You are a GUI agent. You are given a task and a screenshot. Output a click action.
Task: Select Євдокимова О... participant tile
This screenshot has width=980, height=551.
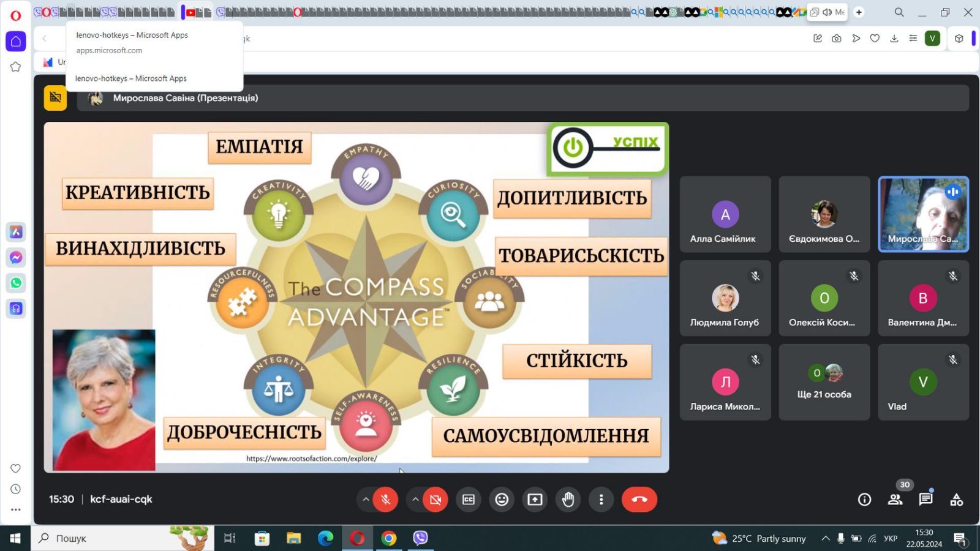pos(824,214)
